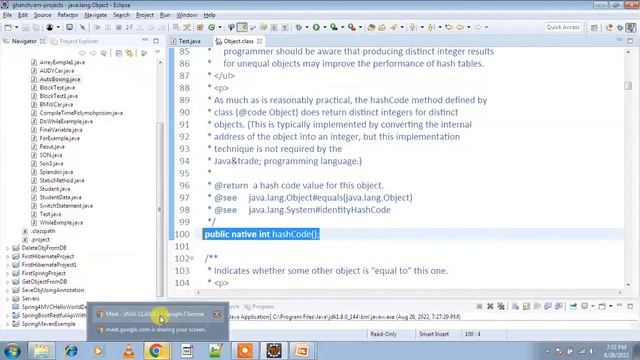Switch to the Project Explorer tab
The image size is (640, 360).
(75, 41)
